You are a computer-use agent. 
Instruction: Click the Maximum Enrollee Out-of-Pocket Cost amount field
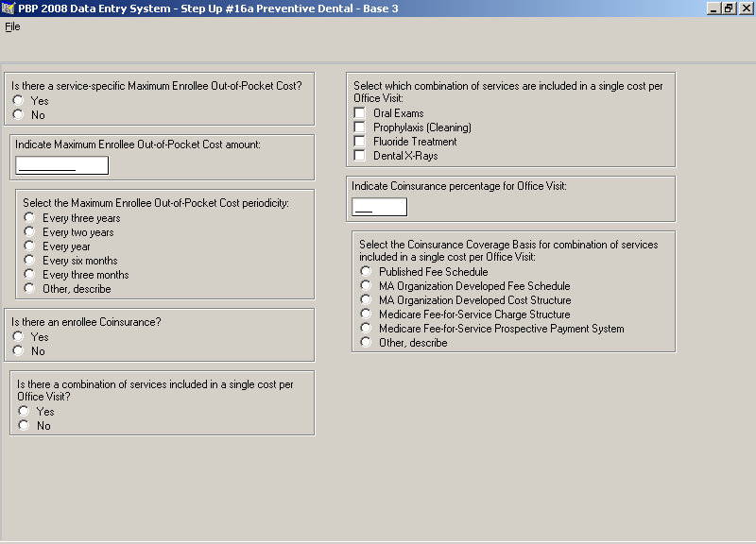(62, 165)
